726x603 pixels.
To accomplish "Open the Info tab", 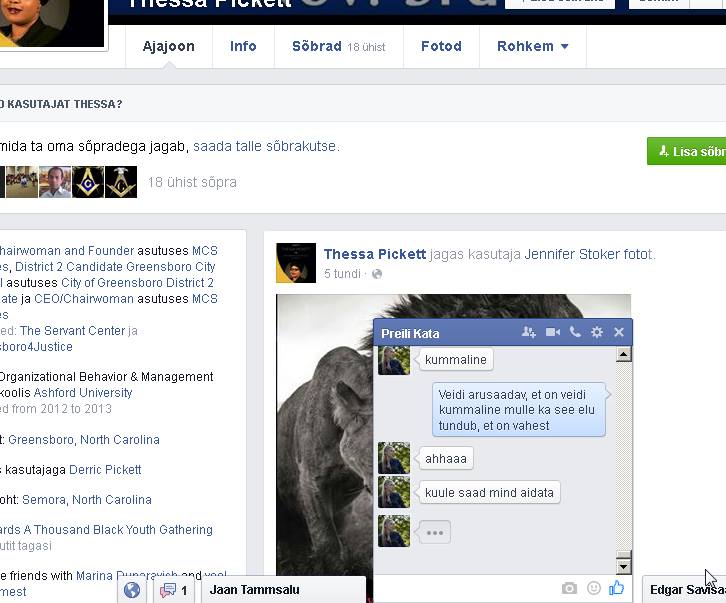I will (x=243, y=46).
